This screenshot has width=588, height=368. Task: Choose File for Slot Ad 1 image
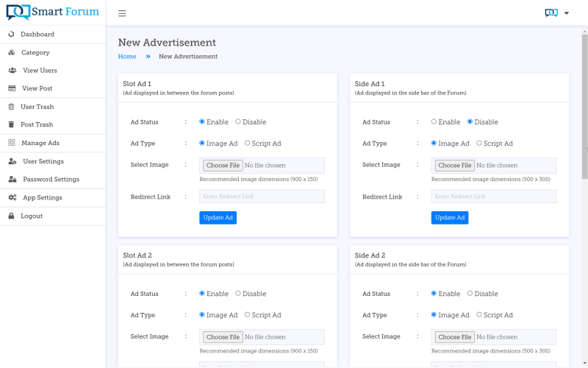click(223, 165)
